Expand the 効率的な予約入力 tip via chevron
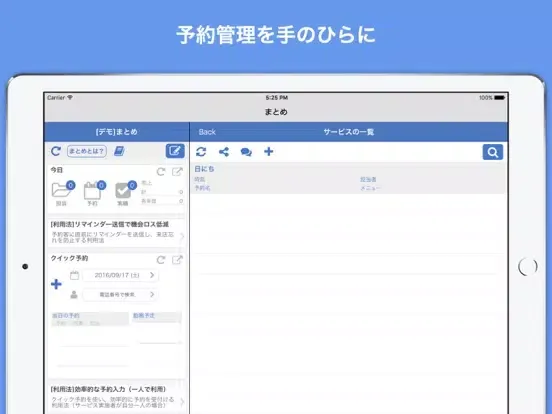Viewport: 552px width, 414px height. 182,401
